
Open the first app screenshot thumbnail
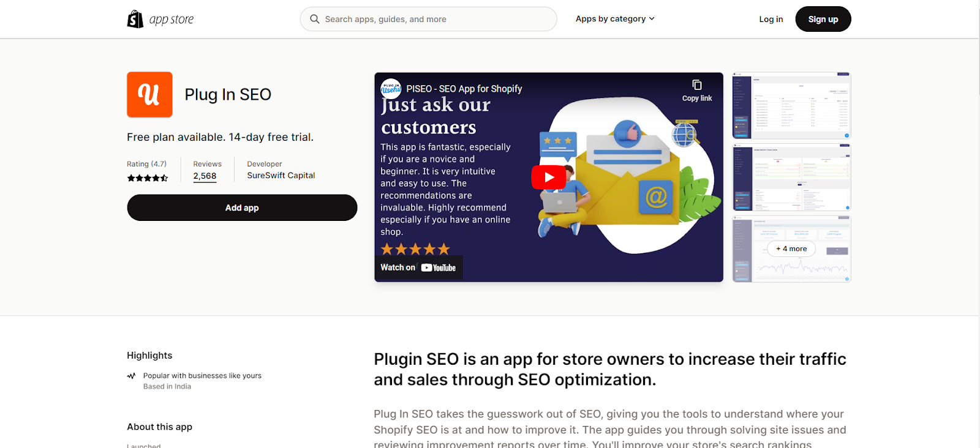pos(791,105)
